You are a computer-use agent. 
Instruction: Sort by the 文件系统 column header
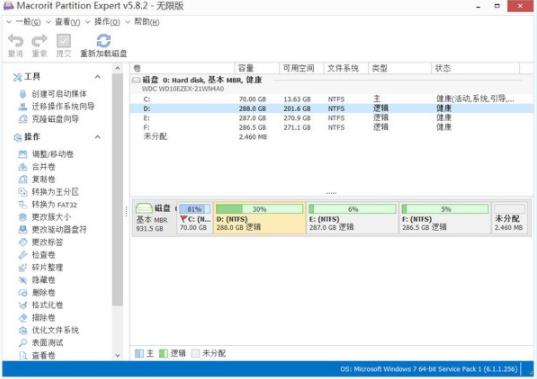click(346, 68)
